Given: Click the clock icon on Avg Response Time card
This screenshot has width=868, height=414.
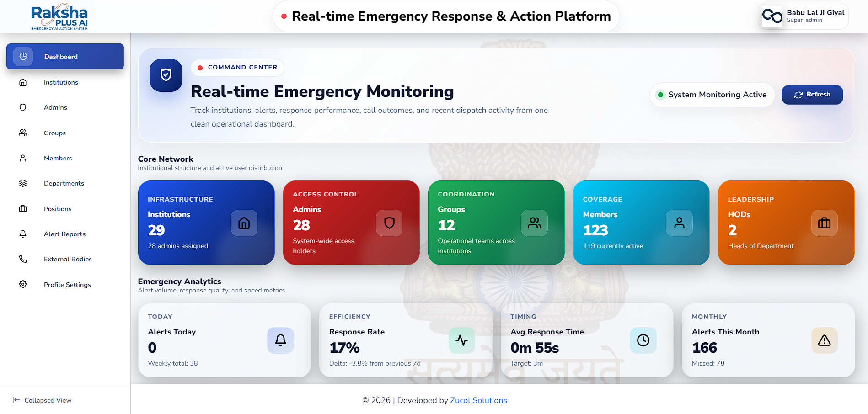Looking at the screenshot, I should 643,340.
